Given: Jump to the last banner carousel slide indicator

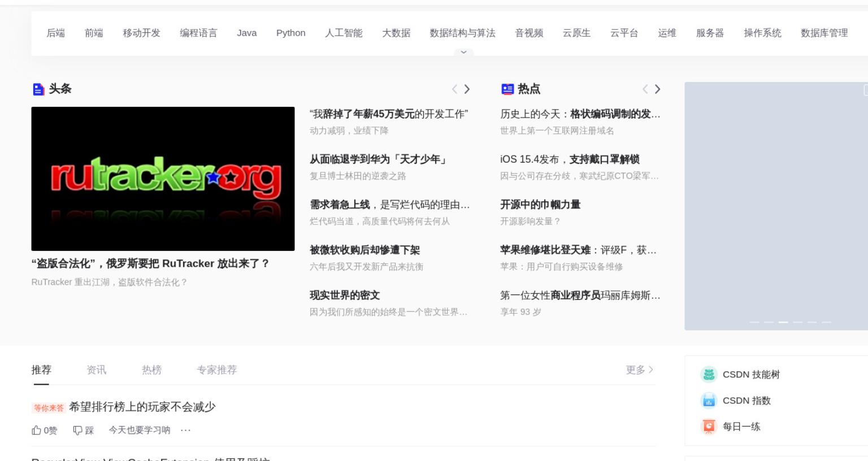Looking at the screenshot, I should pos(827,322).
